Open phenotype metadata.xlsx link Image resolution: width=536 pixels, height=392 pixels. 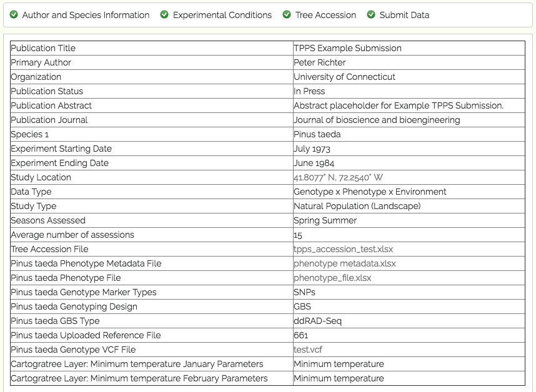click(x=345, y=263)
